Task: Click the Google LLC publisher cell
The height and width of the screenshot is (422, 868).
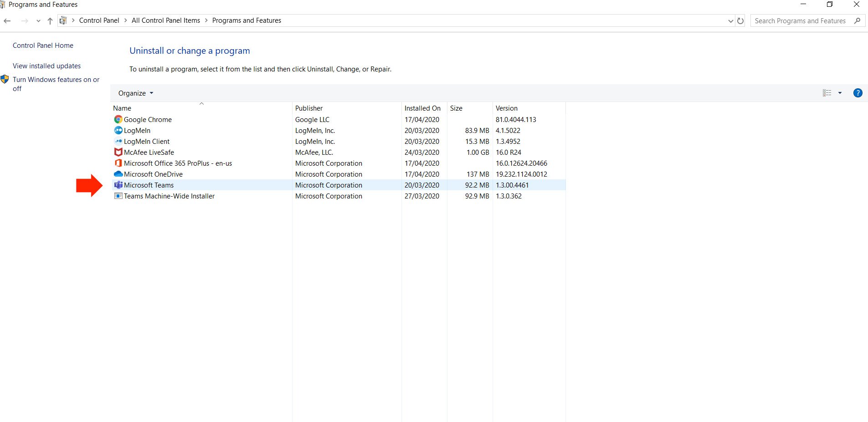Action: pyautogui.click(x=312, y=120)
